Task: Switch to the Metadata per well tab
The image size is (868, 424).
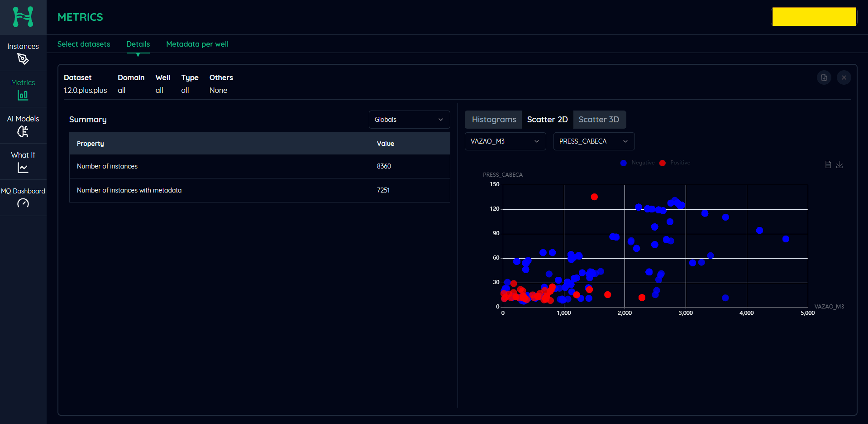Action: [197, 44]
